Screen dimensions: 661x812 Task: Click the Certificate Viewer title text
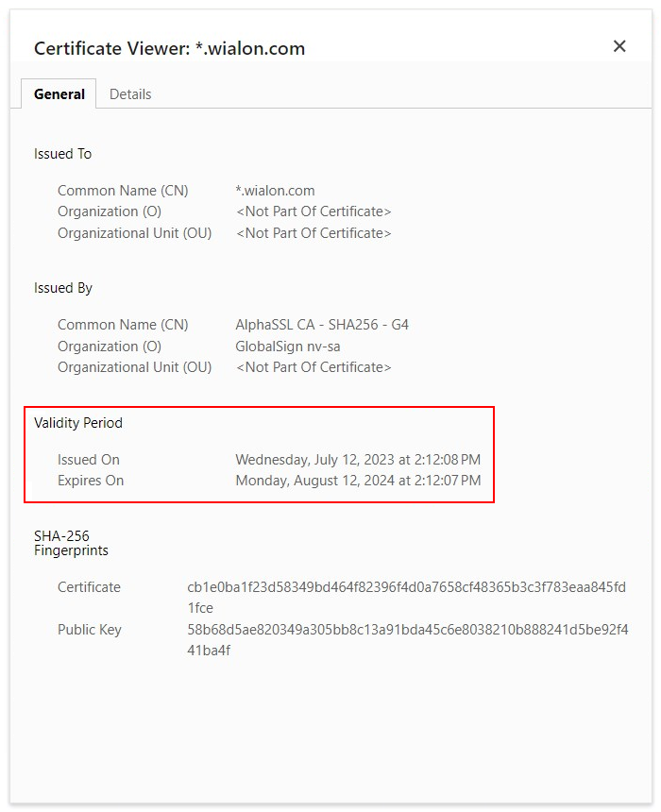point(169,48)
